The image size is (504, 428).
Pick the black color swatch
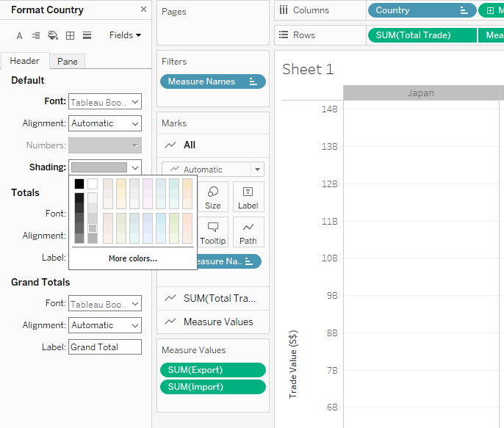click(79, 184)
